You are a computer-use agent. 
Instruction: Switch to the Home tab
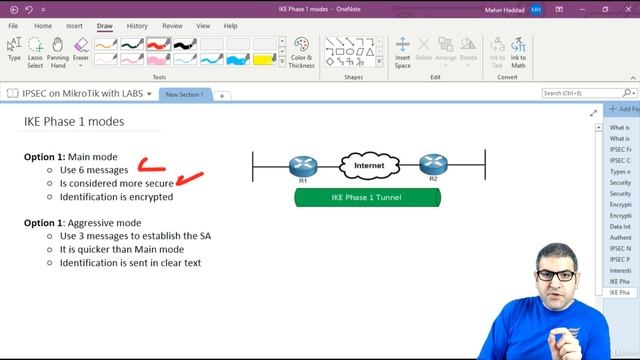point(43,26)
